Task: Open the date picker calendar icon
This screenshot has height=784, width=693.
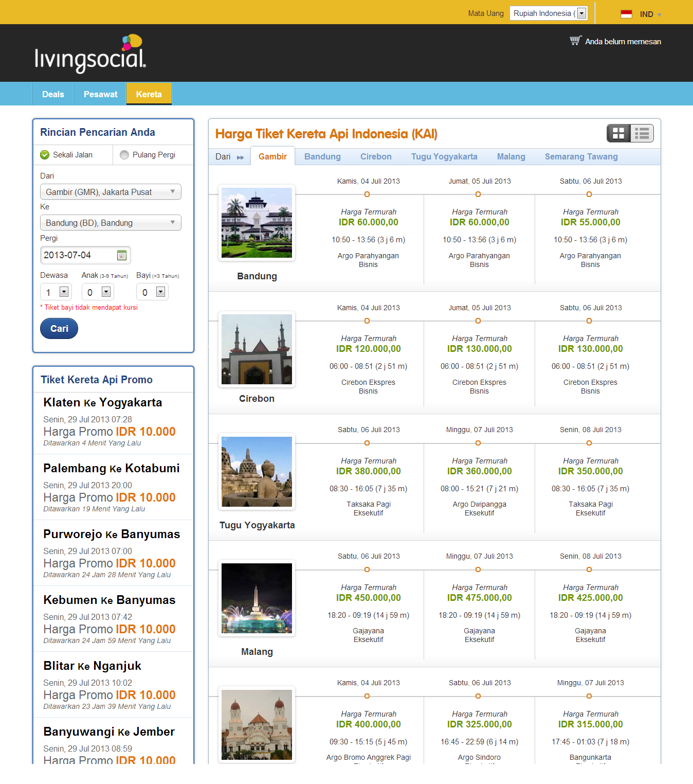Action: [x=122, y=255]
